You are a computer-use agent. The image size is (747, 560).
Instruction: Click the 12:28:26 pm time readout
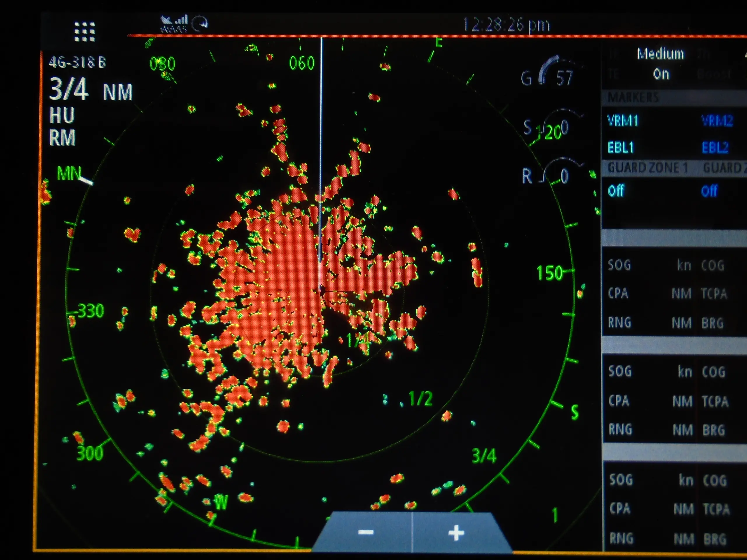pos(506,25)
